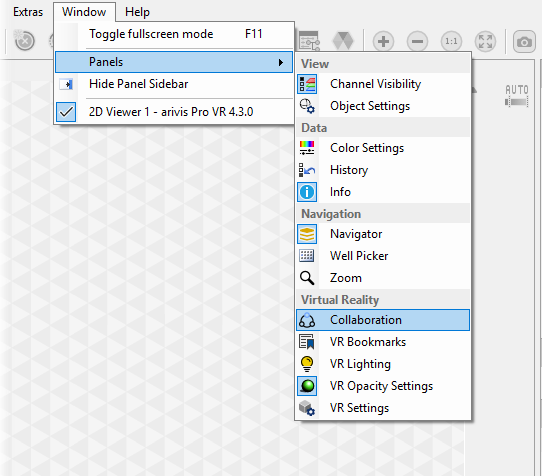Image resolution: width=542 pixels, height=476 pixels.
Task: Click the zoom out minus toolbar button
Action: coord(417,41)
